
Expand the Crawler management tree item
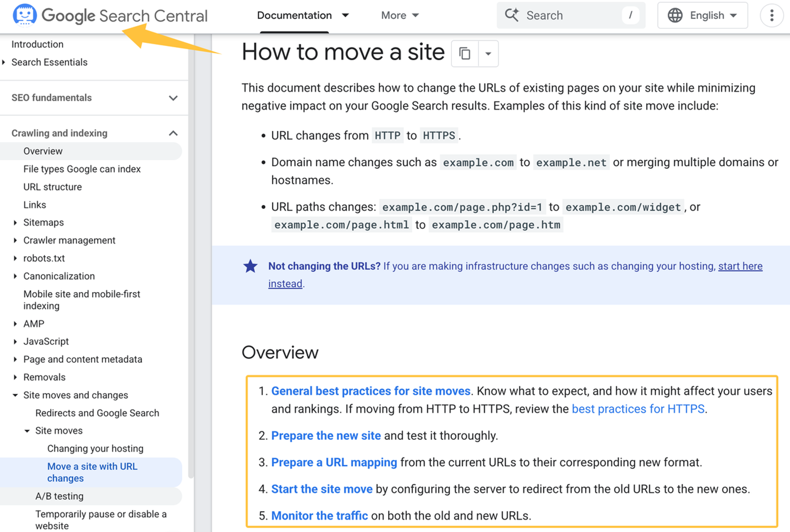[x=15, y=240]
